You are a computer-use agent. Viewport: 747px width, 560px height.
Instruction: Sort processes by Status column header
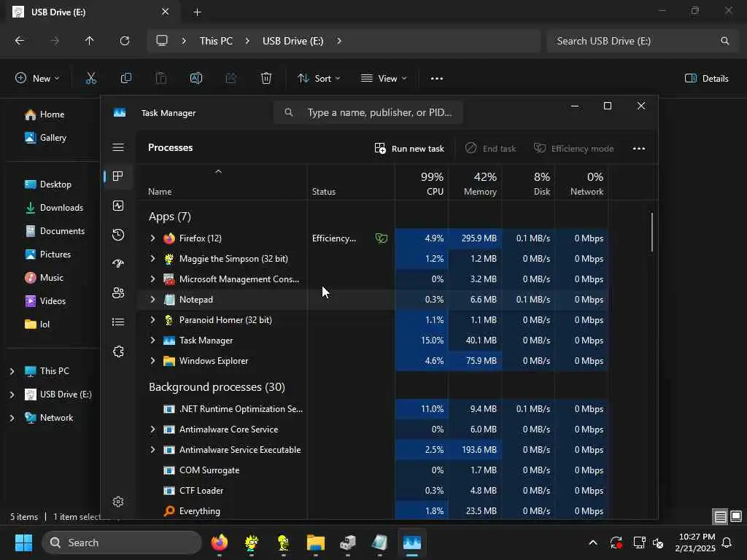(x=351, y=183)
